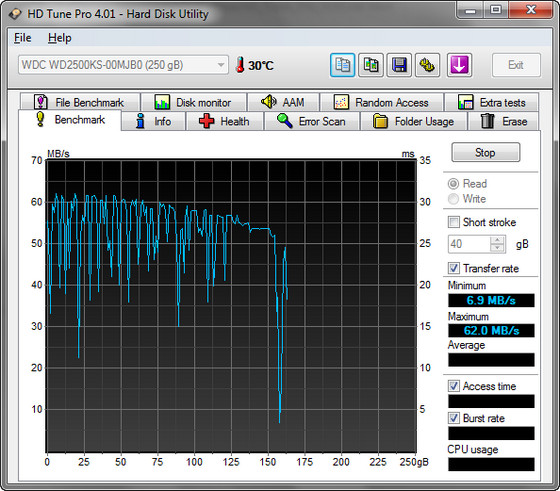Image resolution: width=560 pixels, height=491 pixels.
Task: Toggle the Short stroke checkbox
Action: tap(454, 222)
